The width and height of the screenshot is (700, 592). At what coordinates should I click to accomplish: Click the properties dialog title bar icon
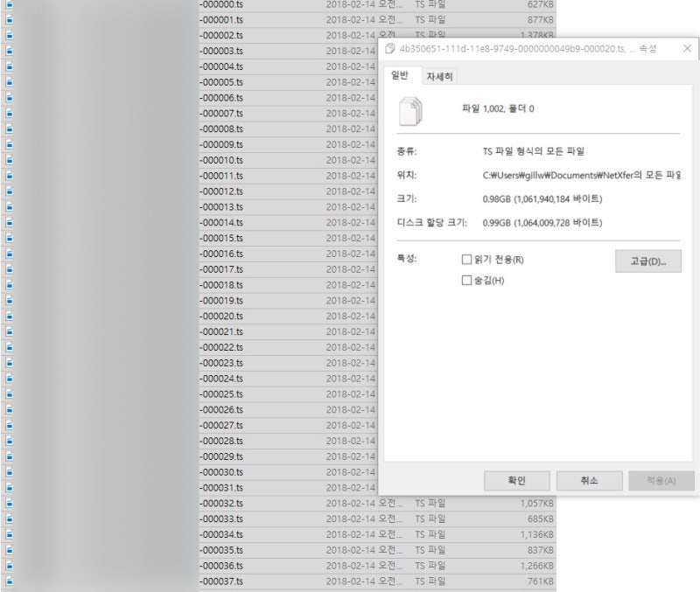coord(389,48)
